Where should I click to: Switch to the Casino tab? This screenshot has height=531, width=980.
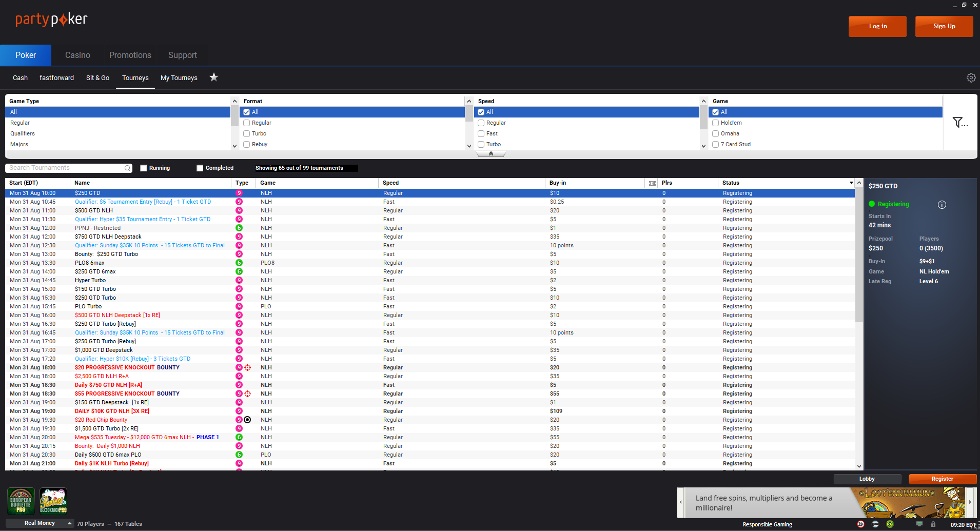tap(77, 55)
